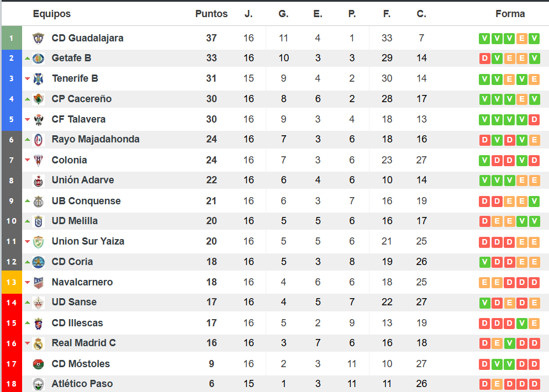Click CF Talavera's last form badge D
The height and width of the screenshot is (392, 549).
(x=534, y=119)
